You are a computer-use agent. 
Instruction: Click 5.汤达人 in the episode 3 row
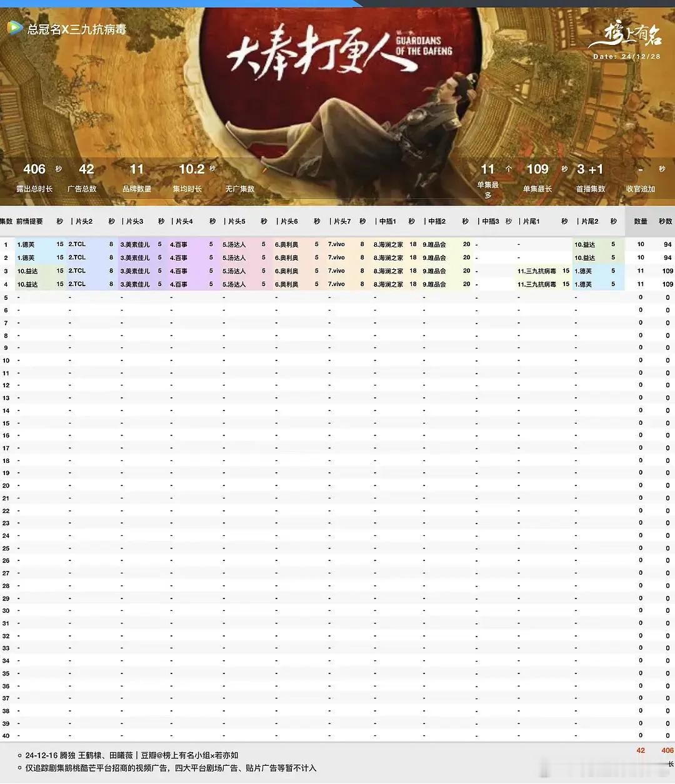click(234, 271)
